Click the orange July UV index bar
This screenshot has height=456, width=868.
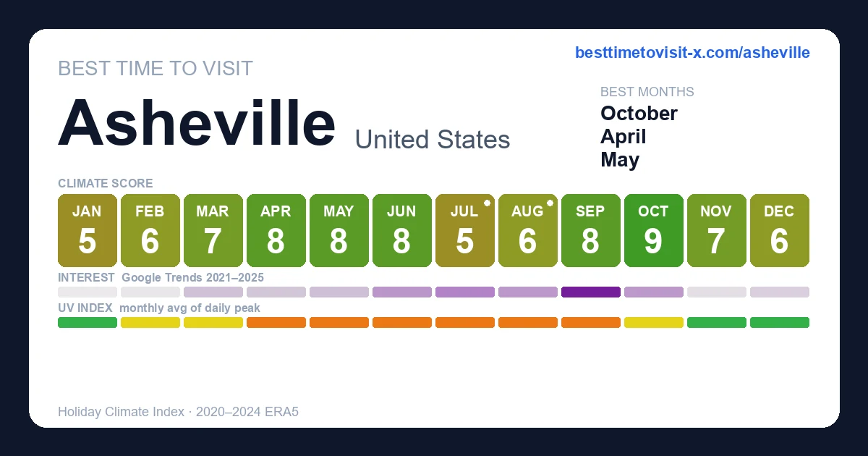465,323
